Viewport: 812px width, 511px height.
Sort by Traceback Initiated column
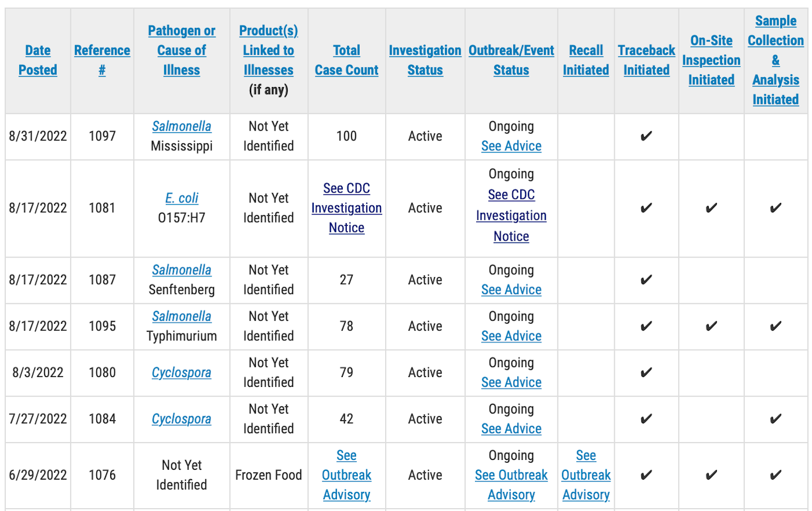[x=646, y=60]
